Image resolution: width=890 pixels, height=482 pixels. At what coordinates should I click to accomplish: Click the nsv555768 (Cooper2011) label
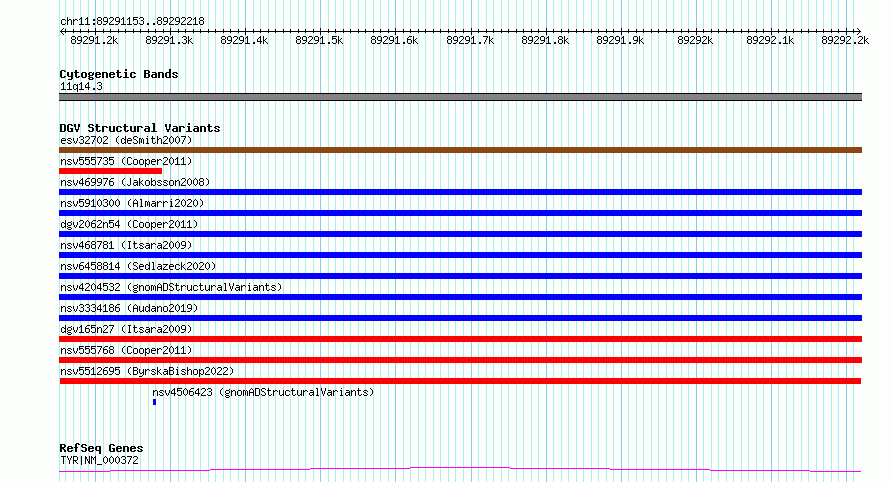[126, 350]
